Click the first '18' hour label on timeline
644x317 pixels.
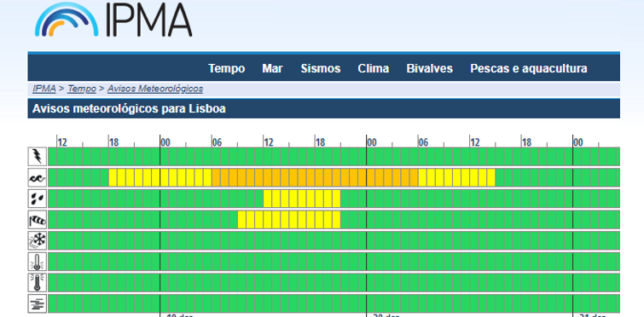coord(113,142)
